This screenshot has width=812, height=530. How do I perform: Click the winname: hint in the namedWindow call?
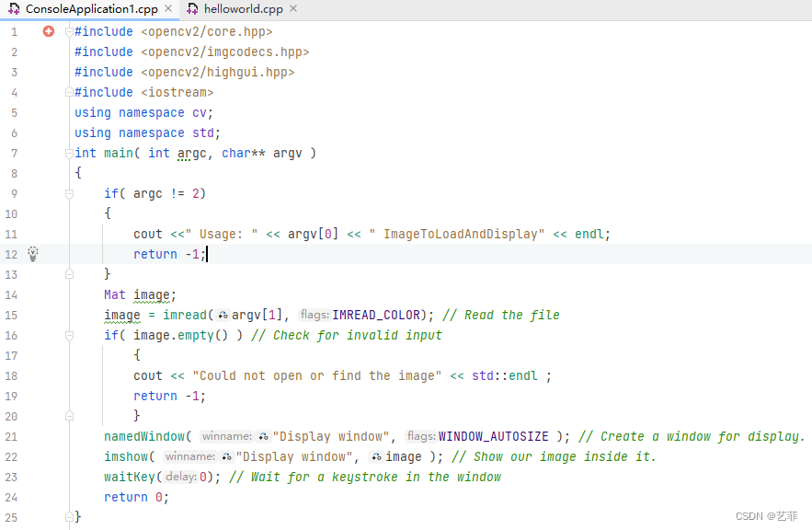point(226,436)
